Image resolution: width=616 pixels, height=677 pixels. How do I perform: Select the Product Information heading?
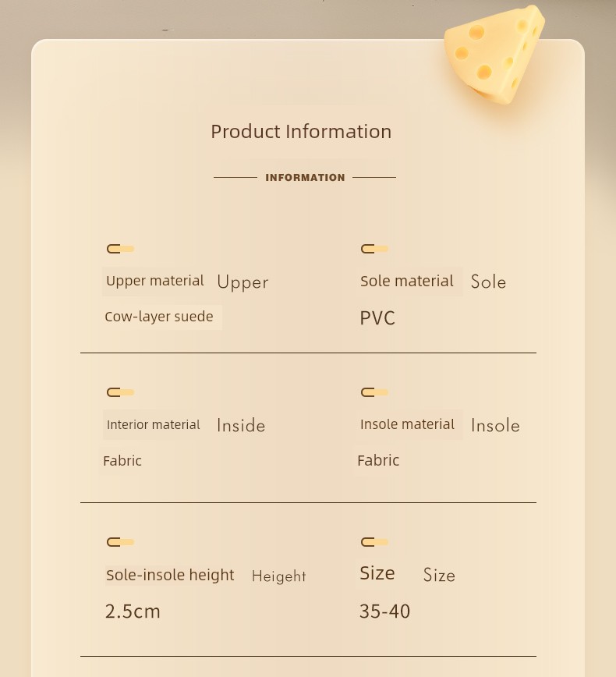[301, 132]
